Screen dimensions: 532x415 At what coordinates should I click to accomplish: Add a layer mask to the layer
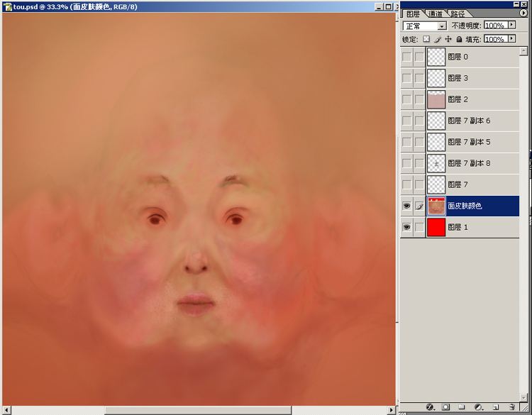[445, 407]
